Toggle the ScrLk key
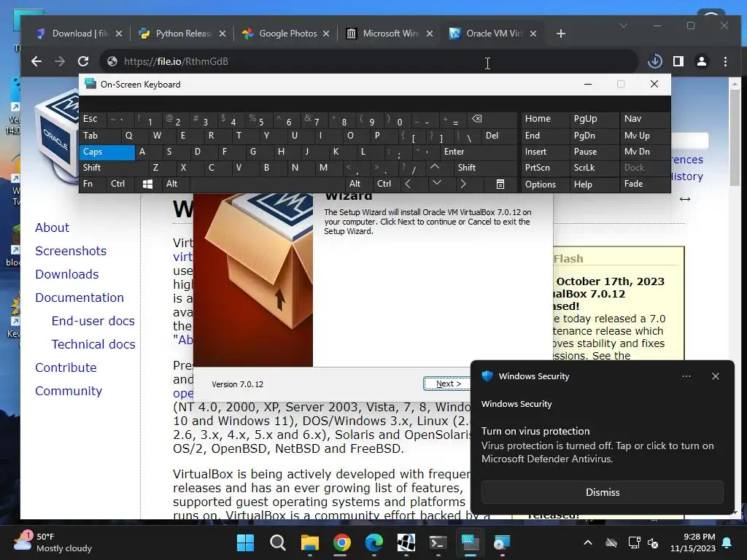This screenshot has height=560, width=747. click(594, 168)
